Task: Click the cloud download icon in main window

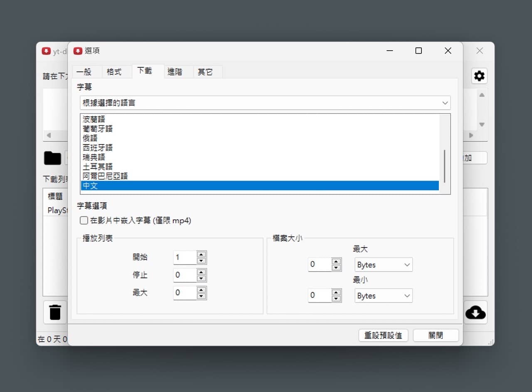Action: pyautogui.click(x=475, y=312)
